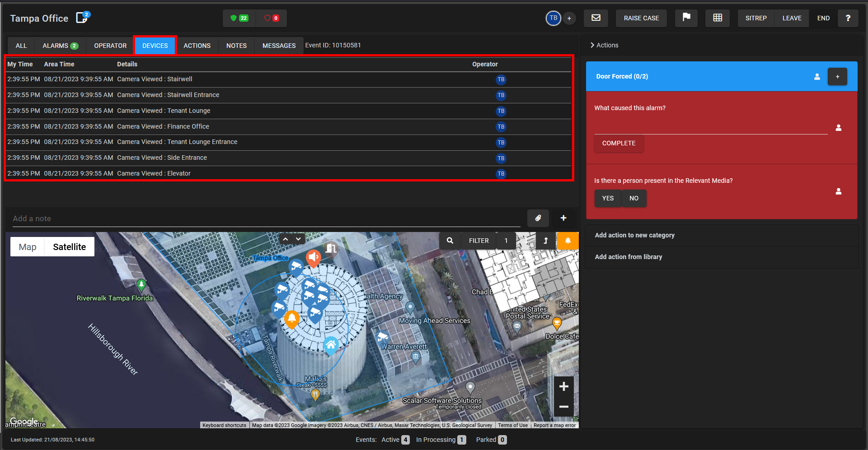The height and width of the screenshot is (450, 868).
Task: Select the DEVICES tab
Action: click(x=155, y=46)
